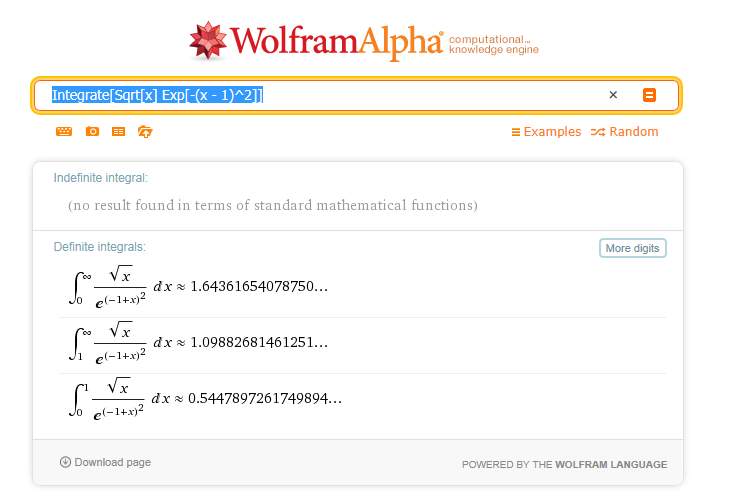Screen dimensions: 747x495
Task: Open the extended keyboard icon
Action: (64, 132)
